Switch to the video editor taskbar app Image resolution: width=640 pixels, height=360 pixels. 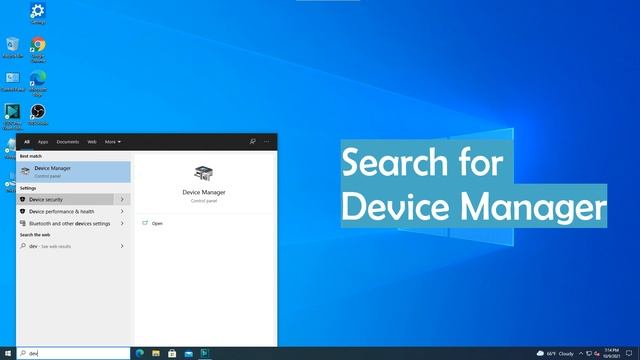pyautogui.click(x=205, y=353)
